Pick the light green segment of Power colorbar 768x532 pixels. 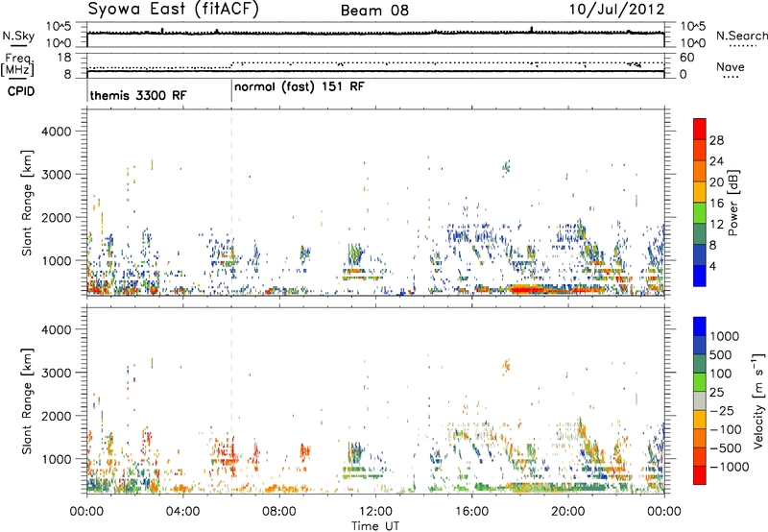coord(700,213)
